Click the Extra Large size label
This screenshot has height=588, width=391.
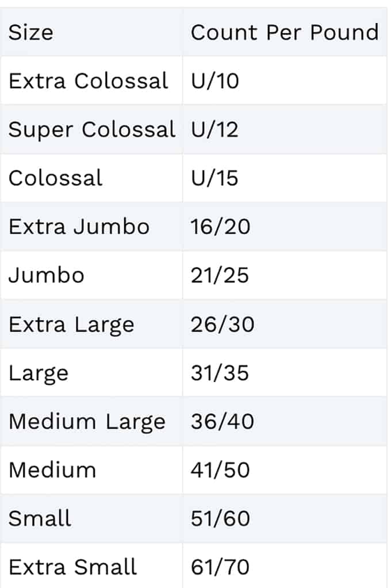[71, 324]
